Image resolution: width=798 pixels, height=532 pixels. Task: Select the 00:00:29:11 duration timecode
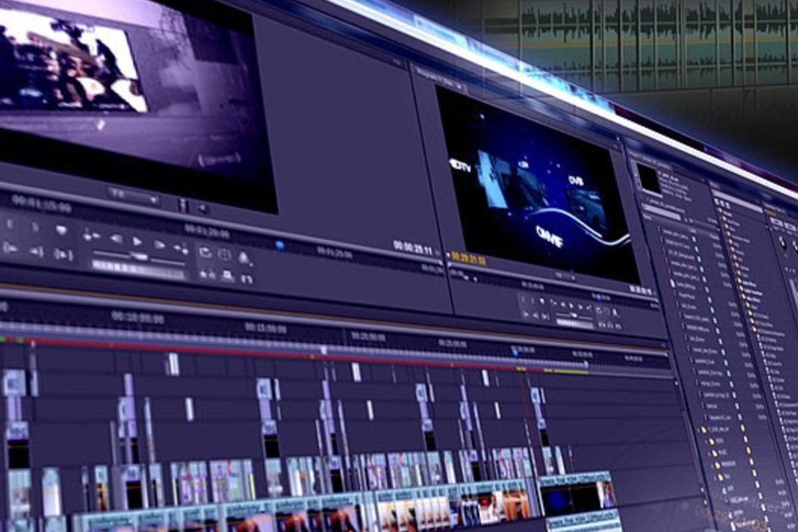click(412, 249)
